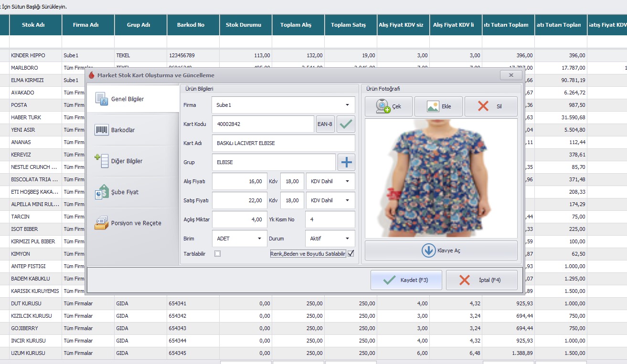Select KINDER HIPPO row in stock list
Viewport: 627px width, 364px height.
tap(313, 55)
